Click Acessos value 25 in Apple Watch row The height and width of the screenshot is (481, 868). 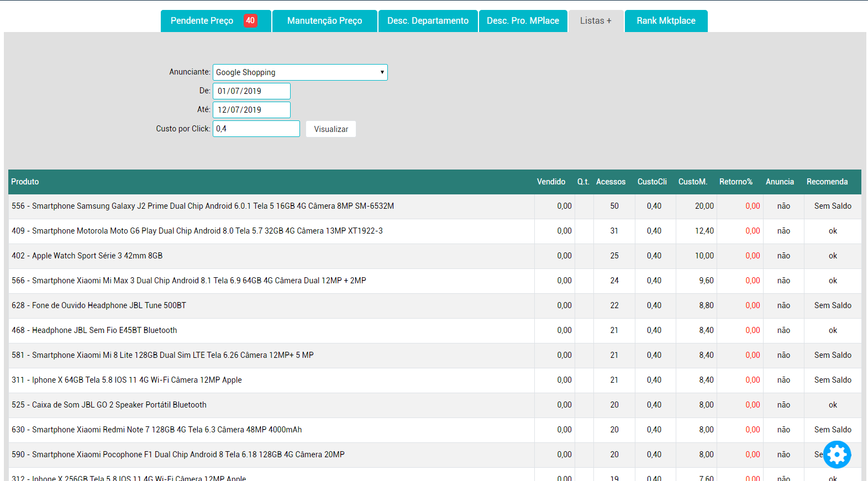614,256
